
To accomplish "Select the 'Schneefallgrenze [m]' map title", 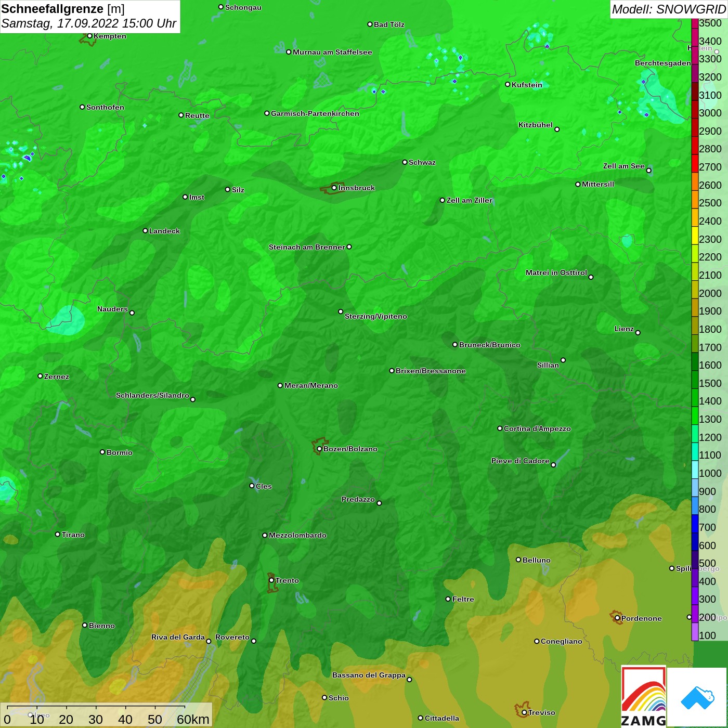I will pyautogui.click(x=63, y=9).
